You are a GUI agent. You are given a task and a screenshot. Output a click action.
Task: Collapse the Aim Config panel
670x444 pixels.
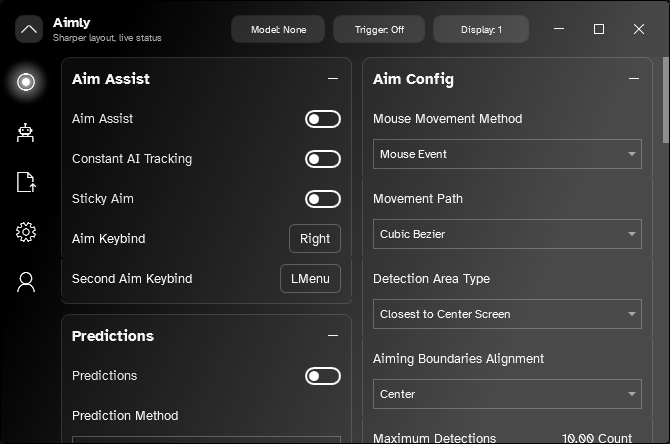pyautogui.click(x=634, y=79)
